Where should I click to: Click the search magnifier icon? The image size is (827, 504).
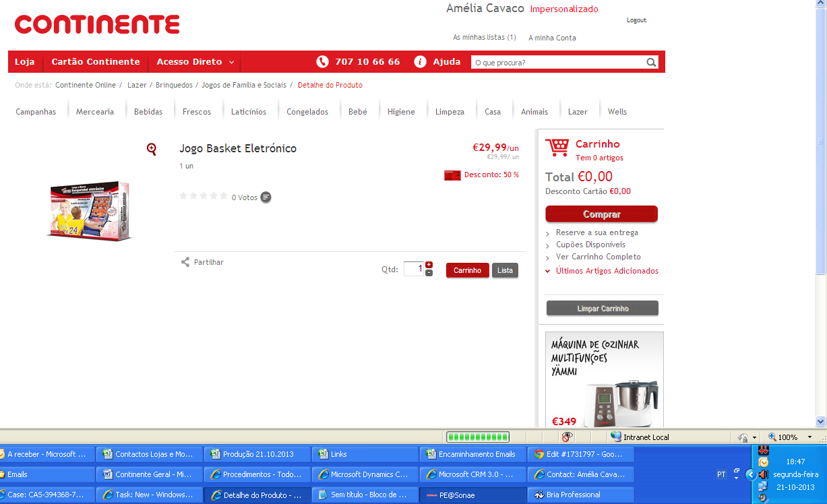tap(651, 63)
